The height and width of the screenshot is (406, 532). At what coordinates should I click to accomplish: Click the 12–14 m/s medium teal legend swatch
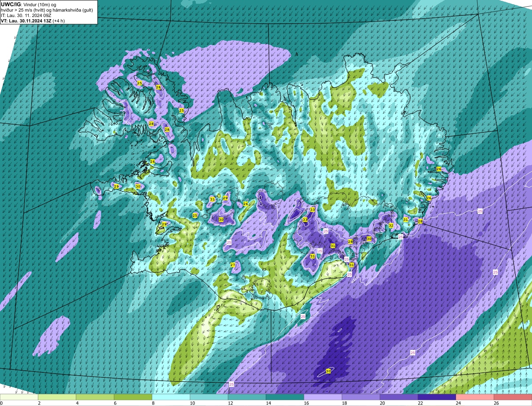247,397
